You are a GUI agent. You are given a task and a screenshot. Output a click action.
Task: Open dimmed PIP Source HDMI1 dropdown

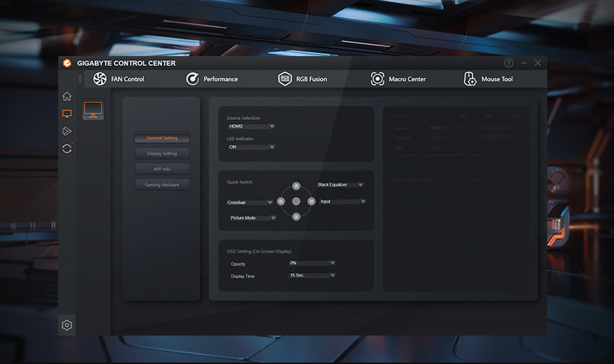click(x=445, y=128)
